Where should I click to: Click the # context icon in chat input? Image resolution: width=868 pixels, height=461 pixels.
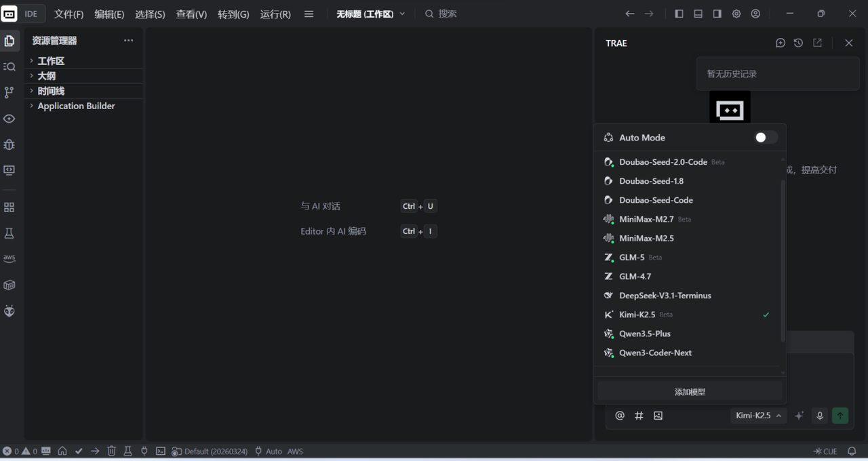point(639,416)
